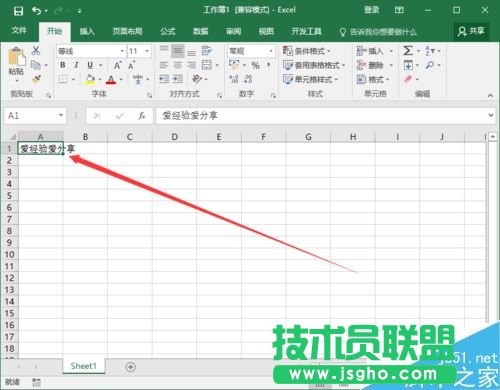The width and height of the screenshot is (500, 390).
Task: Redo the undone action
Action: click(58, 11)
